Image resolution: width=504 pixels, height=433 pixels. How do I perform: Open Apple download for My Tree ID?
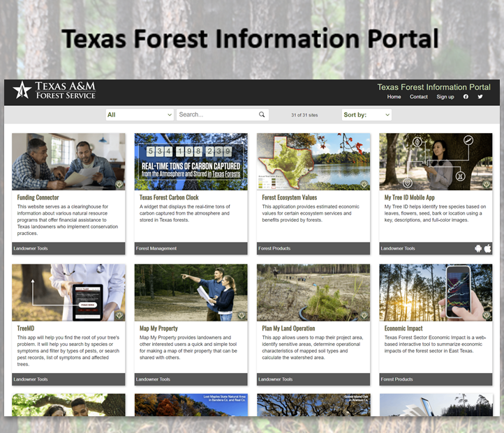click(488, 248)
